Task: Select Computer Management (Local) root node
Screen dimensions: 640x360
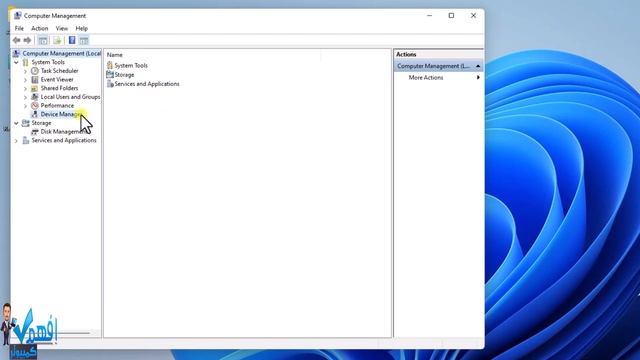Action: pyautogui.click(x=62, y=53)
